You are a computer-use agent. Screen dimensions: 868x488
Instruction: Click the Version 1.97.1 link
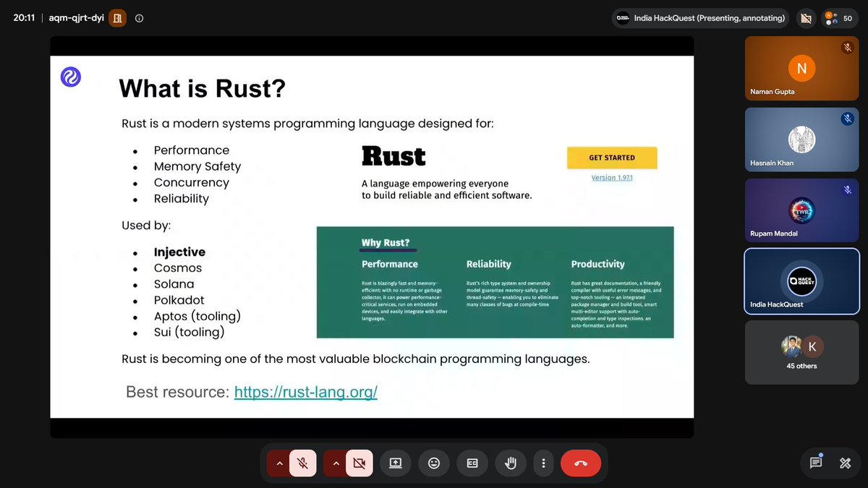click(x=612, y=177)
